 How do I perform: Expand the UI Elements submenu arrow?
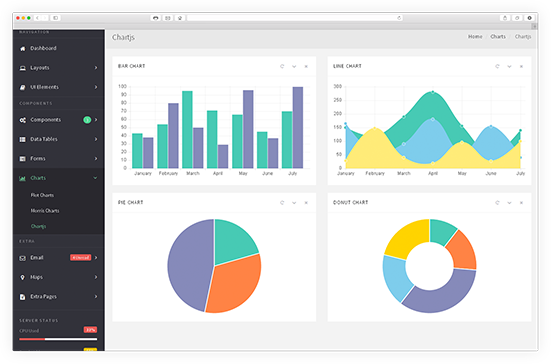[96, 87]
